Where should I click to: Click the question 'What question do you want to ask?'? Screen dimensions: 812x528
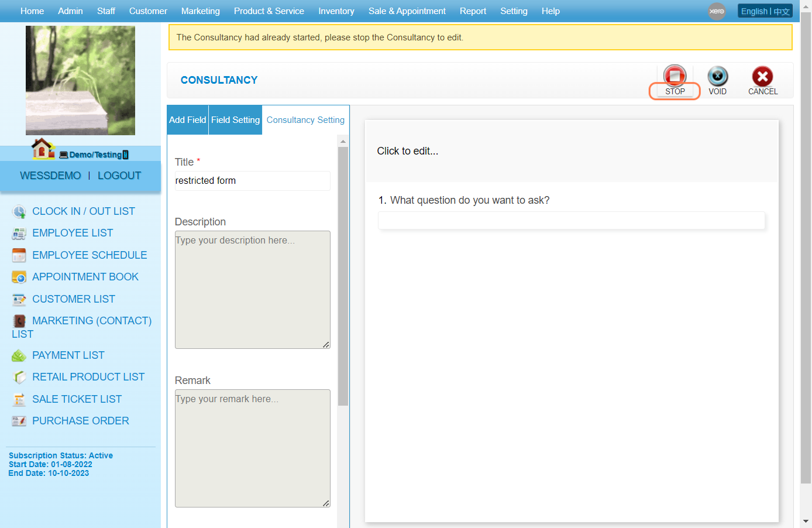[x=470, y=200]
